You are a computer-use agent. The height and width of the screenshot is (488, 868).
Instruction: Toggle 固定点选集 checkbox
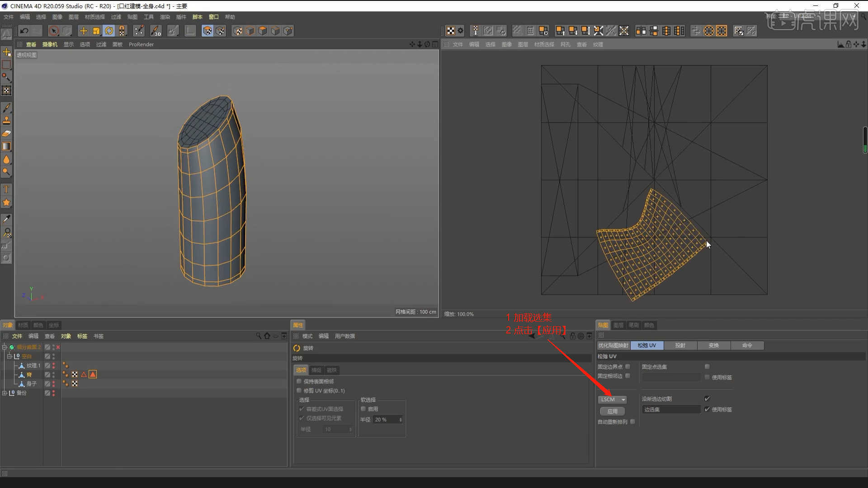(x=707, y=366)
